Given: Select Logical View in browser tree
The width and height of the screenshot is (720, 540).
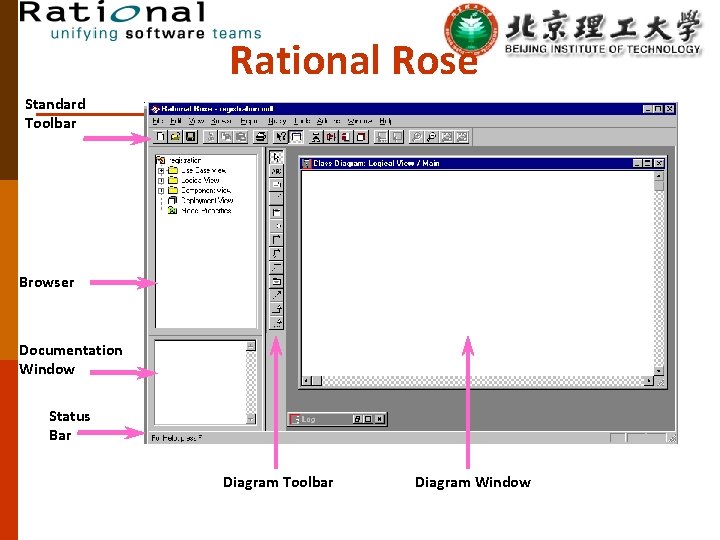Looking at the screenshot, I should pyautogui.click(x=200, y=180).
